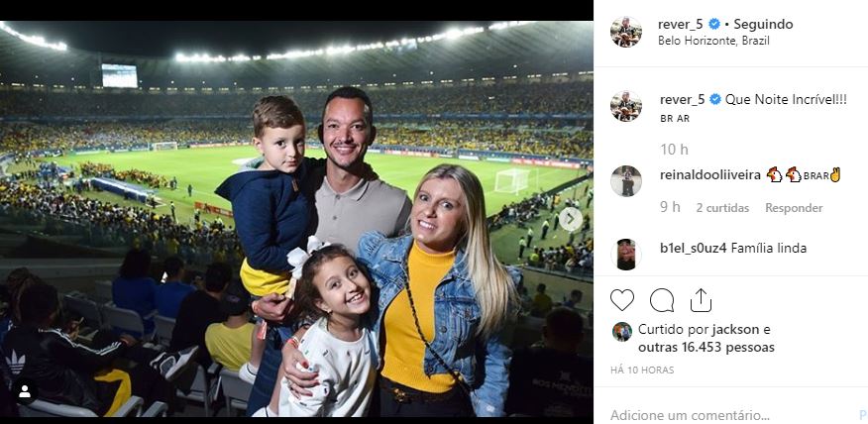This screenshot has height=424, width=868.
Task: Like the post with the heart icon
Action: coord(621,300)
